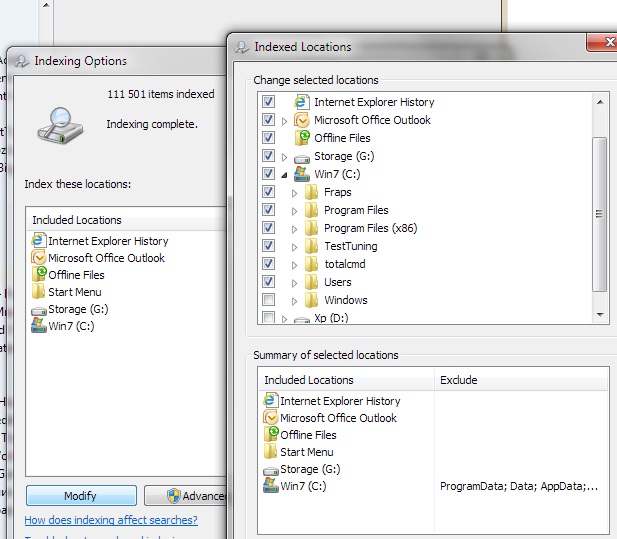Click the Outlook icon in the Indexing Options list
617x539 pixels.
point(39,257)
